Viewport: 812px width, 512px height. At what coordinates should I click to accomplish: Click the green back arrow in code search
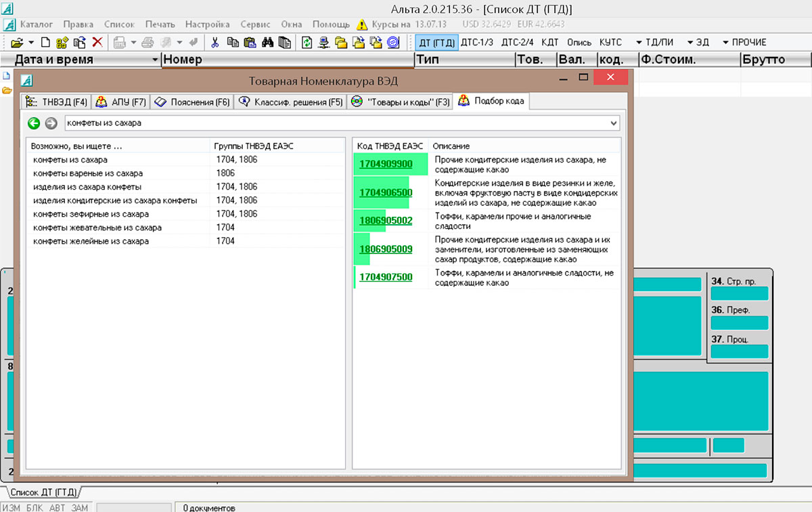click(x=34, y=123)
